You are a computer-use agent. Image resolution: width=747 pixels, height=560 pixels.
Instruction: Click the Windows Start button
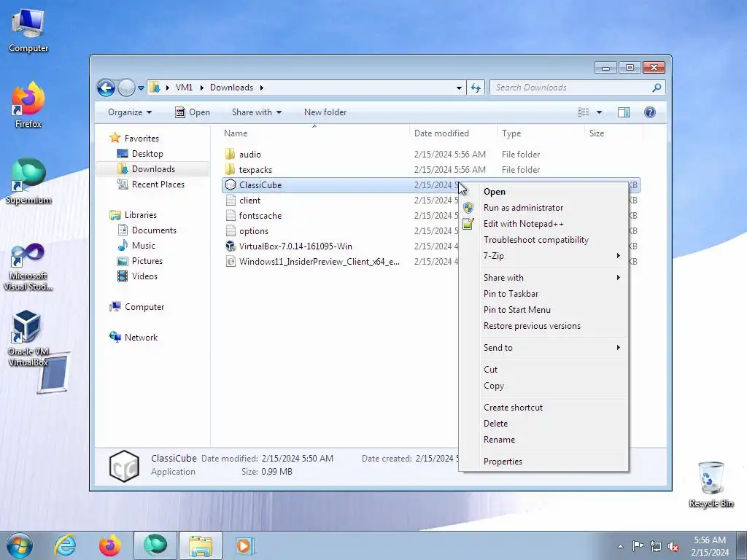(x=20, y=545)
